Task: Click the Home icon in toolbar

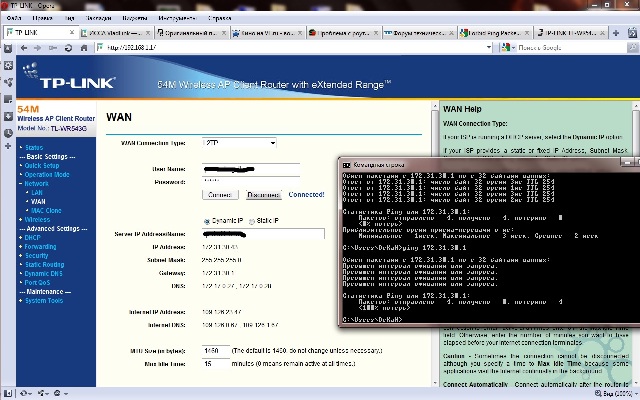Action: point(84,48)
